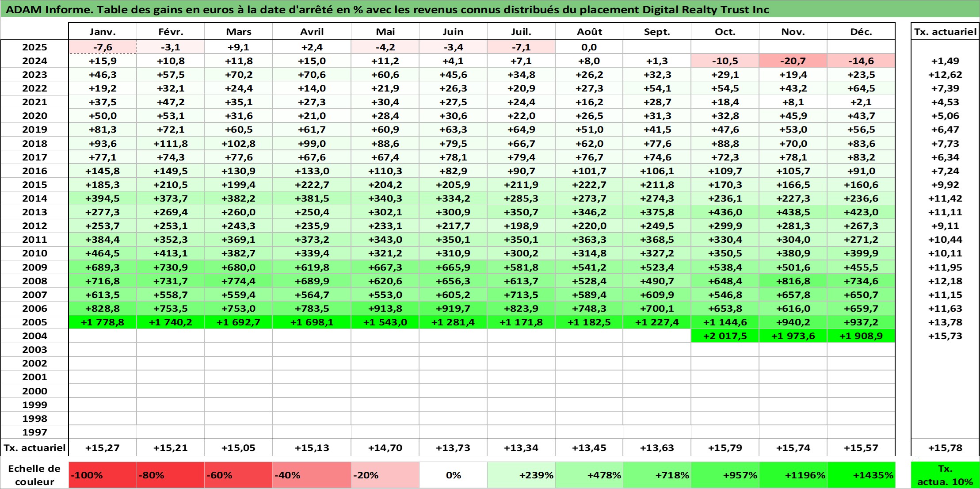Click the +1,49 actuarial rate for 2024
980x489 pixels.
[945, 61]
